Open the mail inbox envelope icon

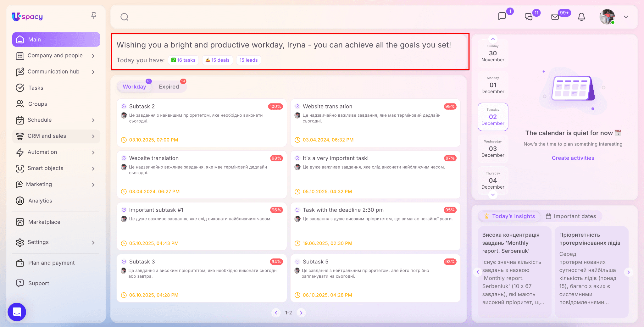(555, 17)
